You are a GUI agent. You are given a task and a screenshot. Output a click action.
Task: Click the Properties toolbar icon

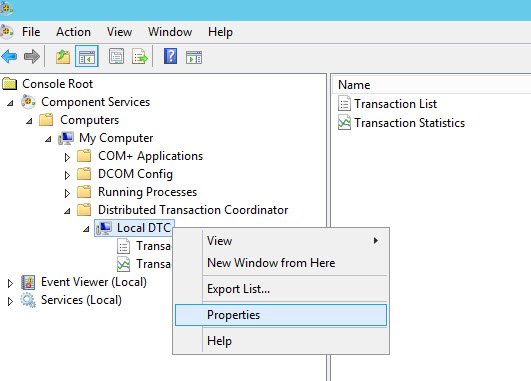116,56
